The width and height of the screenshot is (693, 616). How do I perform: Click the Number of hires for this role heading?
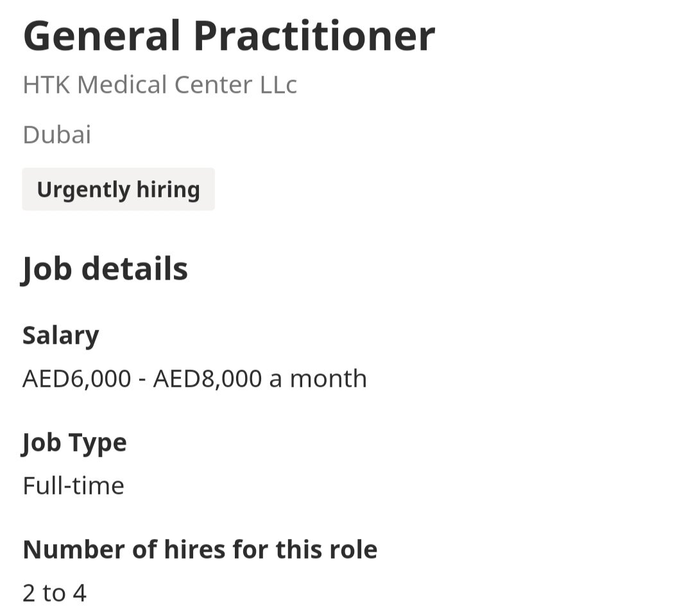tap(200, 549)
